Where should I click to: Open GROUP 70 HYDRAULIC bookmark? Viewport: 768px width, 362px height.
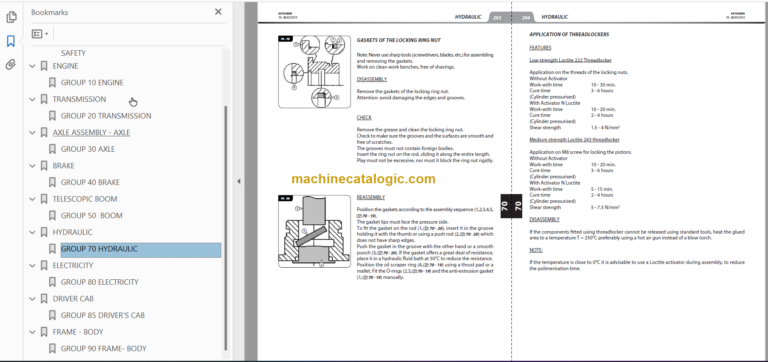(x=141, y=249)
